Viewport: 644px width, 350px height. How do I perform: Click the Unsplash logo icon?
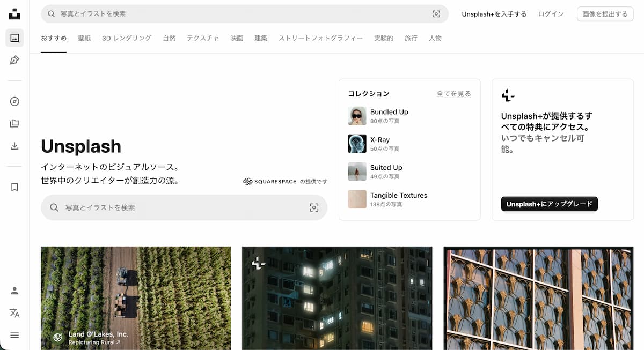coord(14,14)
